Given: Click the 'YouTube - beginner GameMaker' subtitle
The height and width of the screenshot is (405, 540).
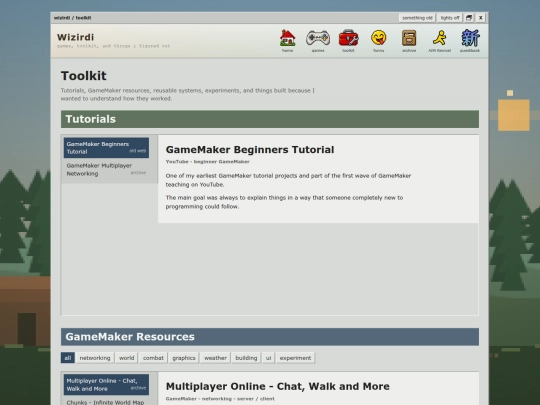Looking at the screenshot, I should [x=208, y=162].
